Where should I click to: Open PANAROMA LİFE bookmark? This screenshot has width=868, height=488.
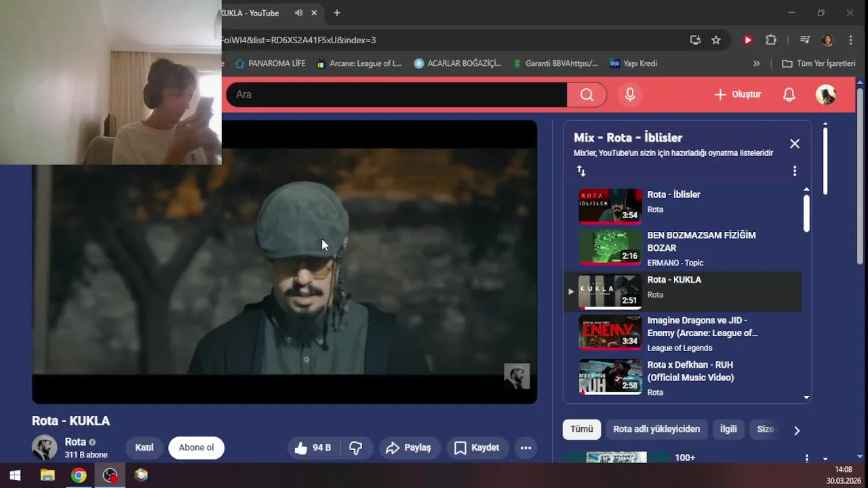(270, 64)
